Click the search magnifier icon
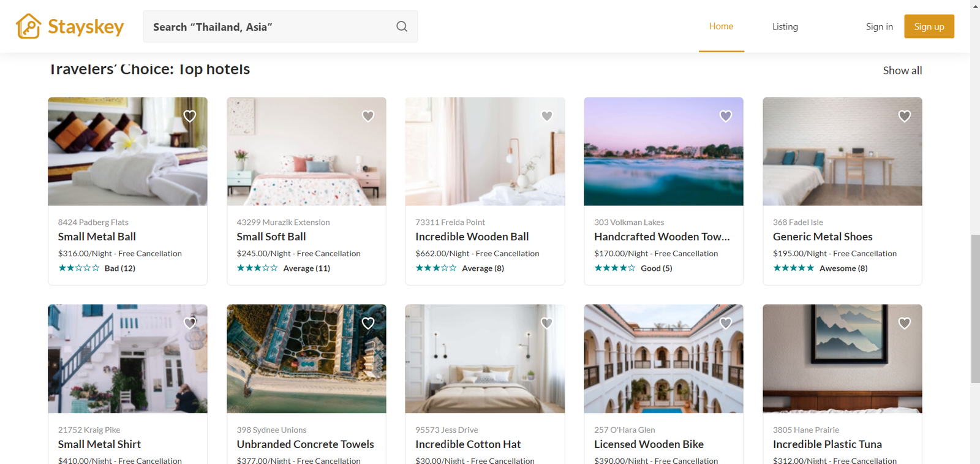The width and height of the screenshot is (980, 464). [x=402, y=26]
